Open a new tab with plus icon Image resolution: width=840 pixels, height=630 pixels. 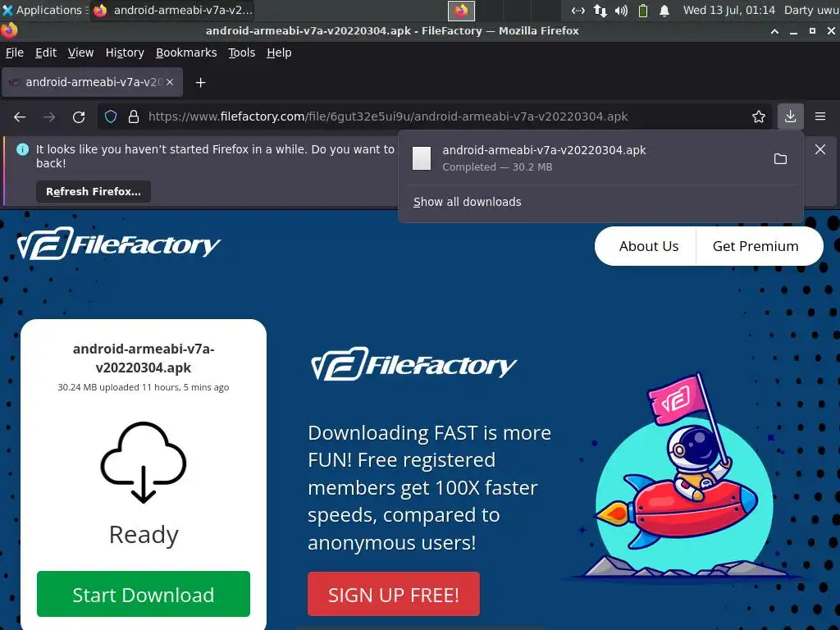[200, 83]
